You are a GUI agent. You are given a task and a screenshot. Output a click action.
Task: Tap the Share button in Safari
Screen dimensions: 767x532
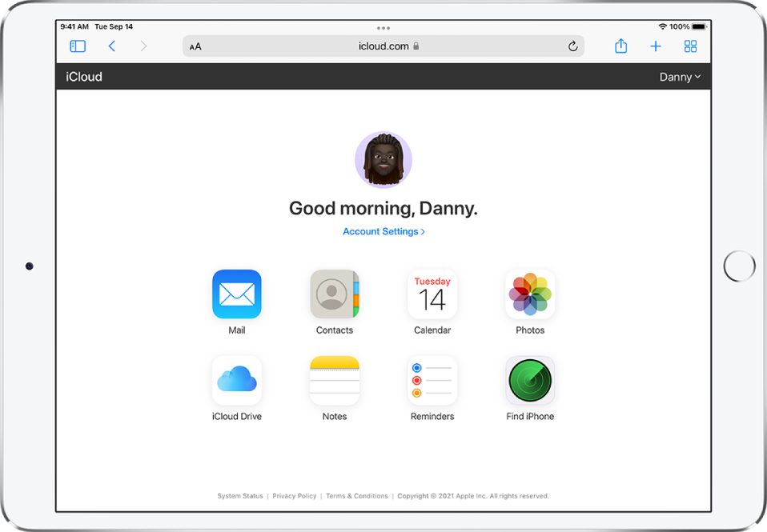coord(620,46)
